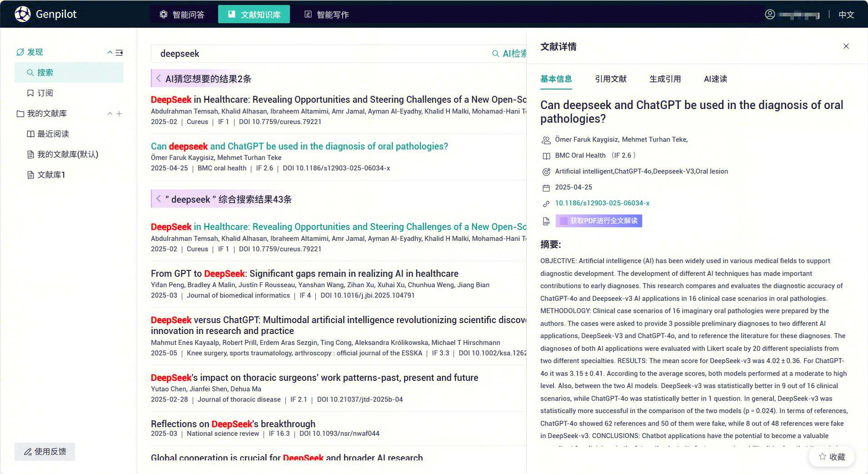
Task: Click the PDF file icon
Action: (x=546, y=221)
